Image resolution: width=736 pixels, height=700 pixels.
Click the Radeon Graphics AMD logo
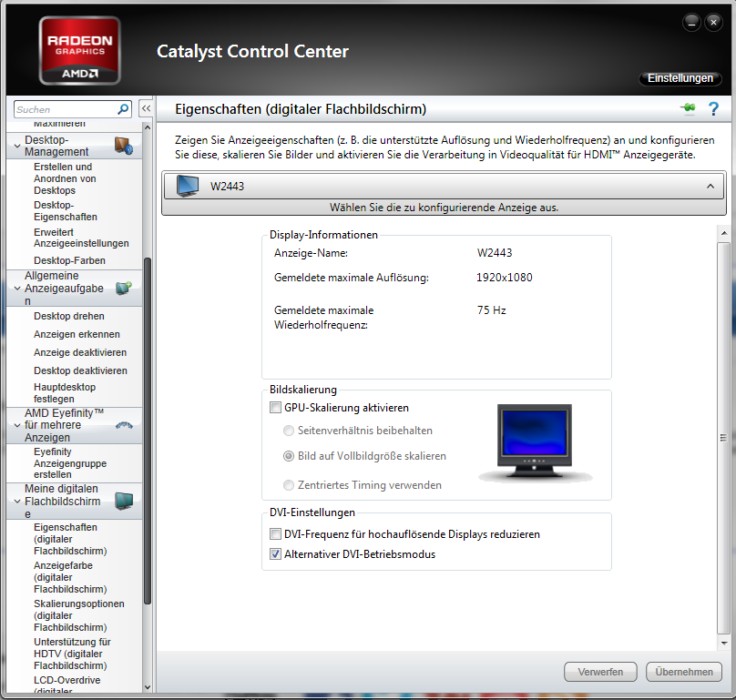[80, 51]
